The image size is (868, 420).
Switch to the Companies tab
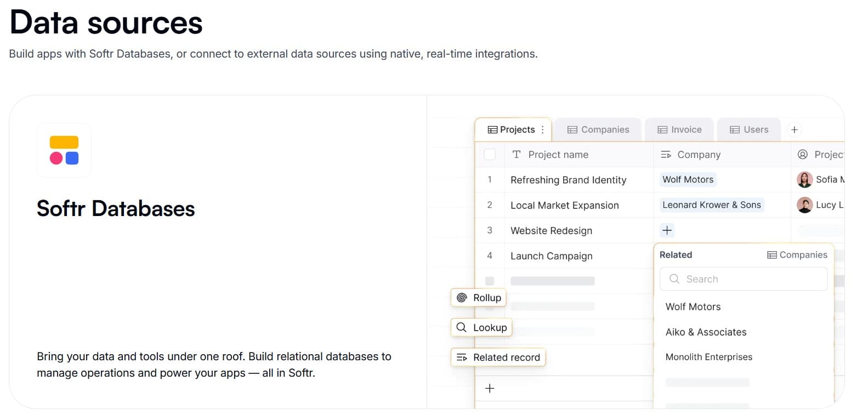(598, 130)
